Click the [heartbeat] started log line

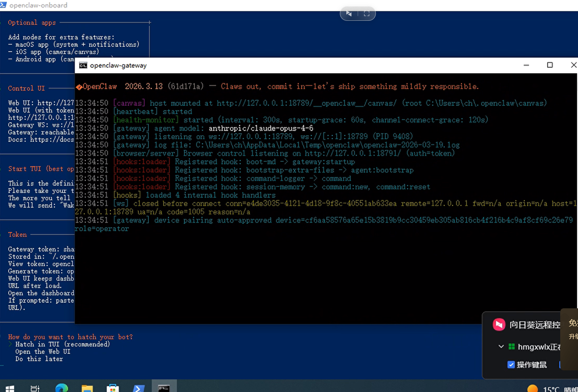point(134,111)
